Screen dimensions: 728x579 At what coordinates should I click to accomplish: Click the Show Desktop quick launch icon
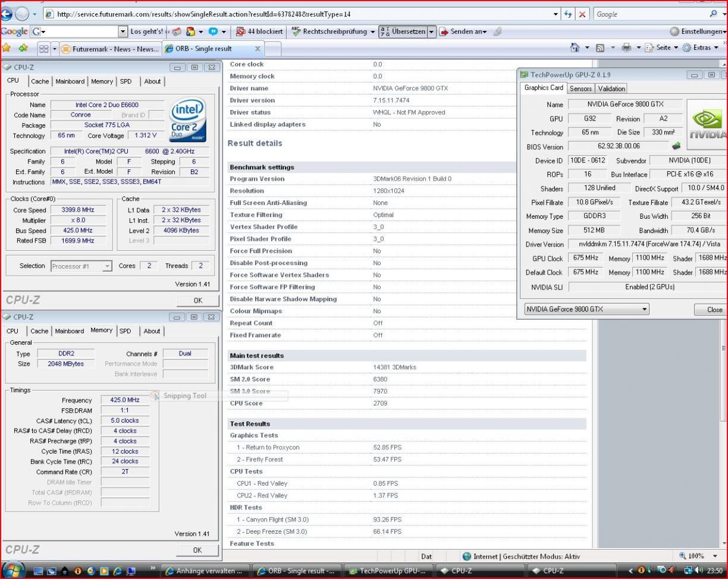[39, 571]
